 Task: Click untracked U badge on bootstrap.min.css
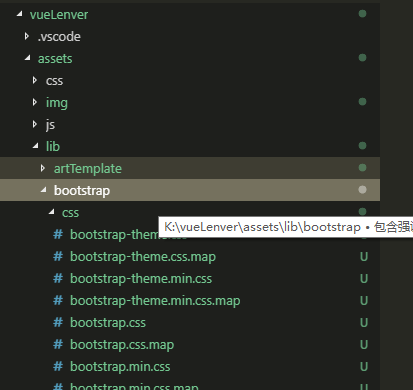[x=364, y=367]
